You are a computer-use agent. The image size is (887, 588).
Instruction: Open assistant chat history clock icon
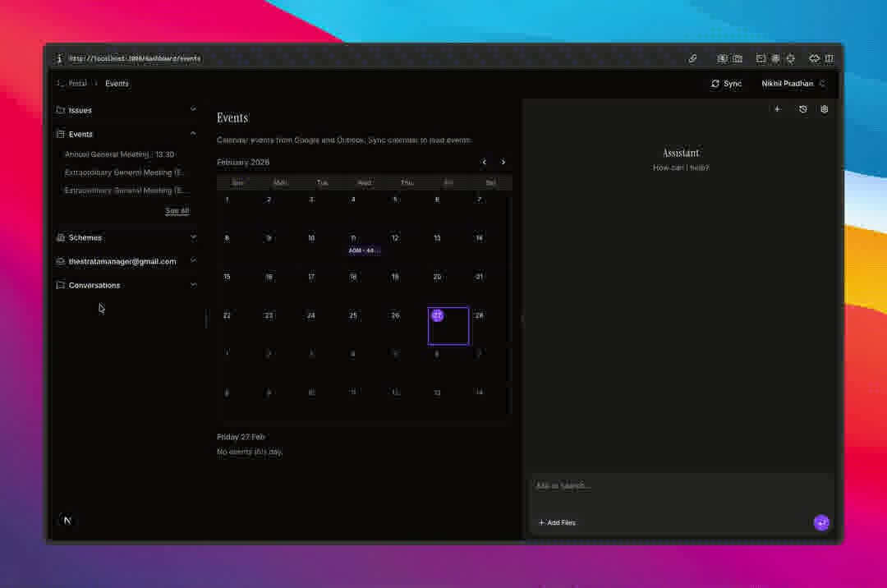[x=802, y=109]
